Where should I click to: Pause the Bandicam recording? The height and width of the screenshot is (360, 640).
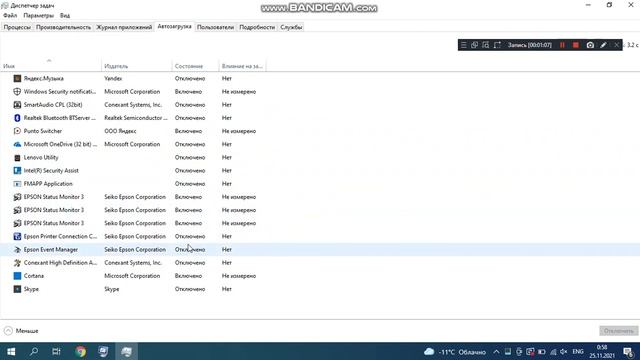click(x=562, y=45)
